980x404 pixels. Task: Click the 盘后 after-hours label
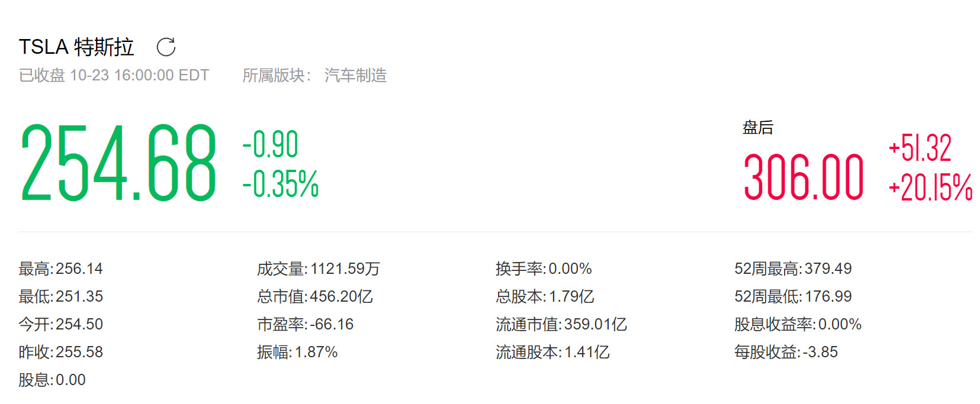tap(758, 128)
